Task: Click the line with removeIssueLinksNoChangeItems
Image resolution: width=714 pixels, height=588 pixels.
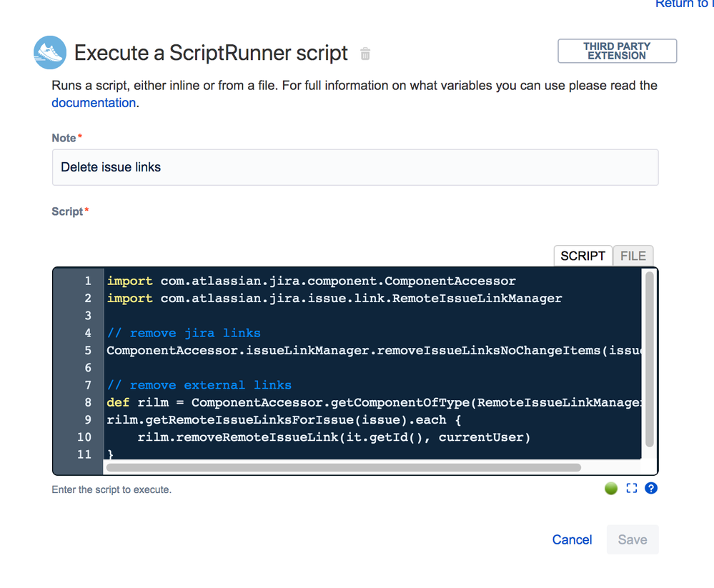Action: (x=374, y=350)
